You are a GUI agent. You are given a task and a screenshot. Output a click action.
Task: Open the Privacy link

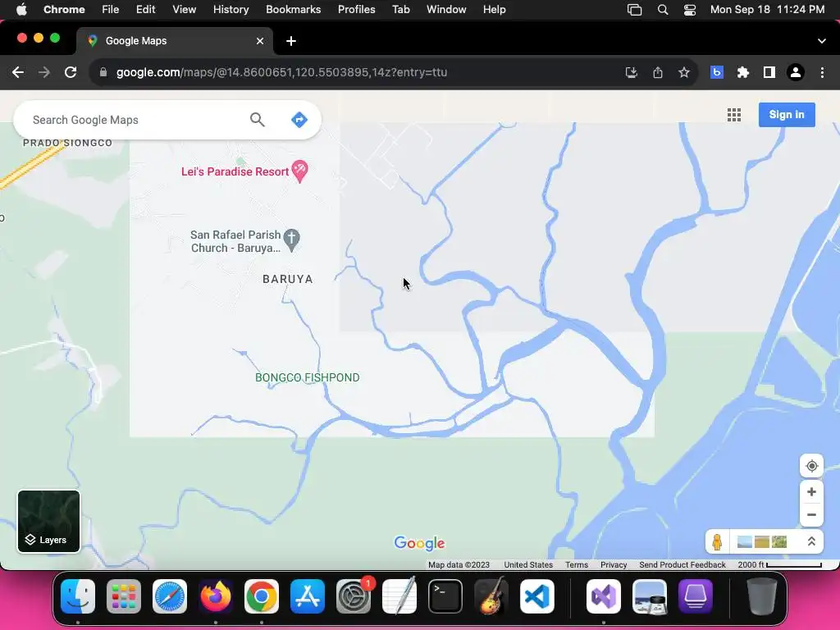pos(614,564)
